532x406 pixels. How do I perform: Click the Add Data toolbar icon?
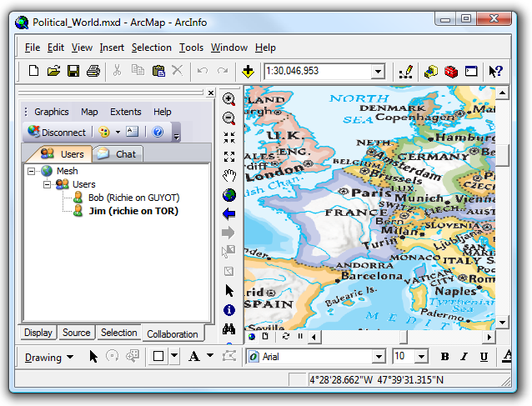(x=248, y=72)
